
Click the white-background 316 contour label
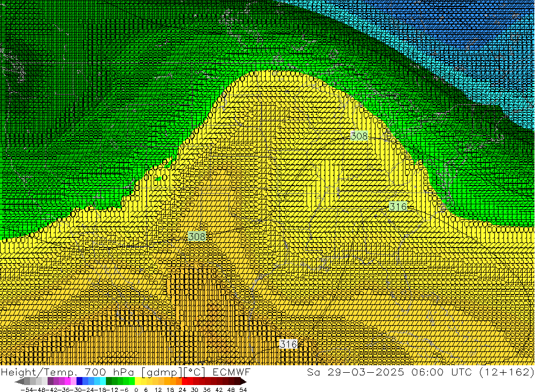288,344
